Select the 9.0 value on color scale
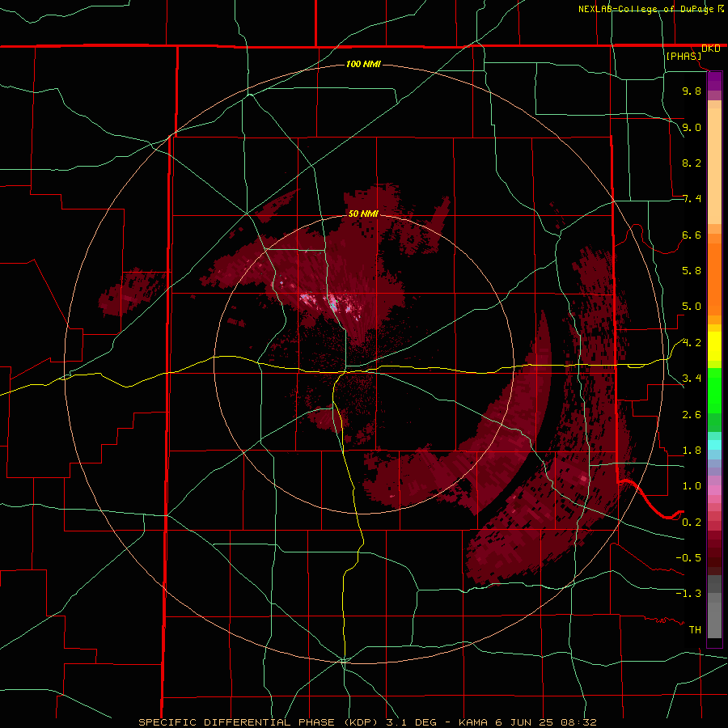The width and height of the screenshot is (728, 728). click(692, 127)
